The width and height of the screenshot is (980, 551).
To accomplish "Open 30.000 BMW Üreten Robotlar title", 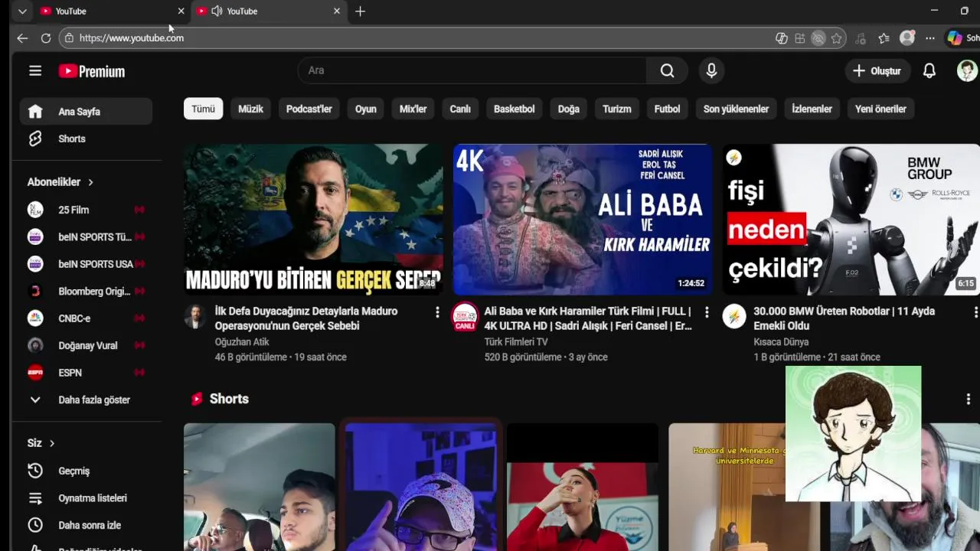I will [x=844, y=318].
